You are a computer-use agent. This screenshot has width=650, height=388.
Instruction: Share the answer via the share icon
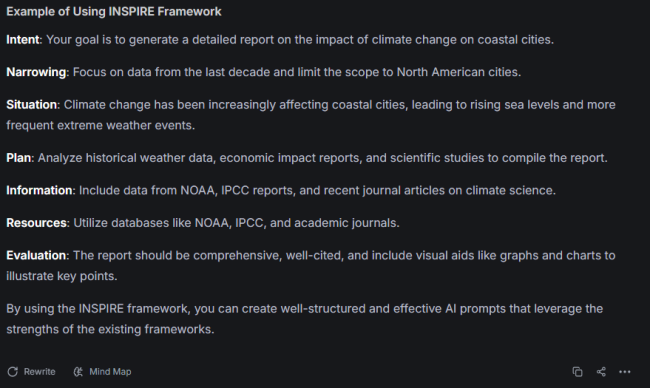click(601, 372)
